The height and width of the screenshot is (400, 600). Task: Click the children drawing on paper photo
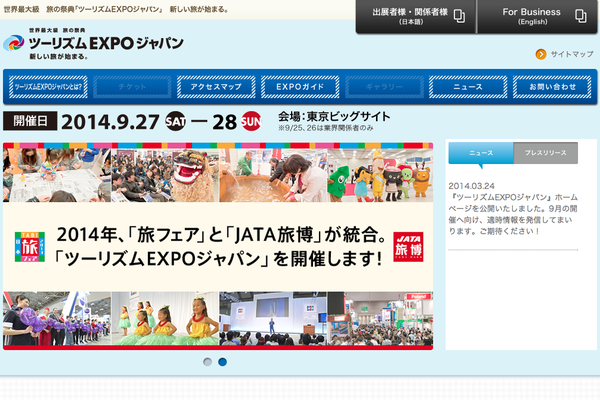click(x=57, y=175)
